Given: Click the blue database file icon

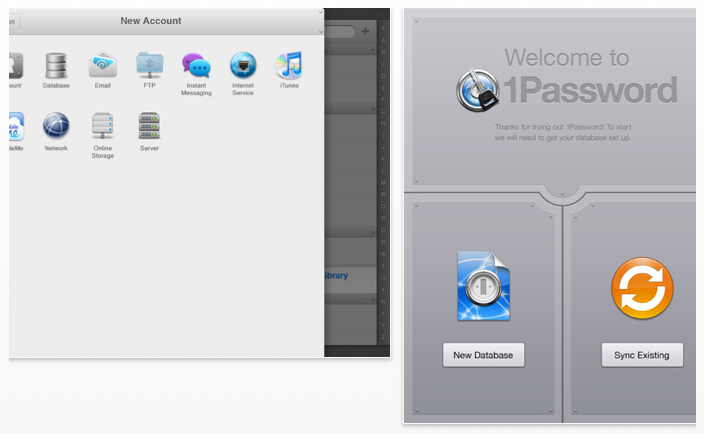Looking at the screenshot, I should 484,286.
